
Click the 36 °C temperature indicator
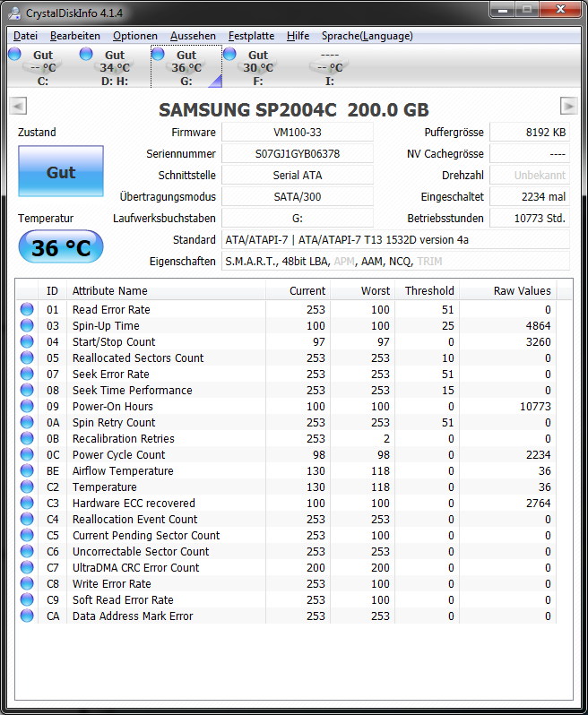(61, 246)
